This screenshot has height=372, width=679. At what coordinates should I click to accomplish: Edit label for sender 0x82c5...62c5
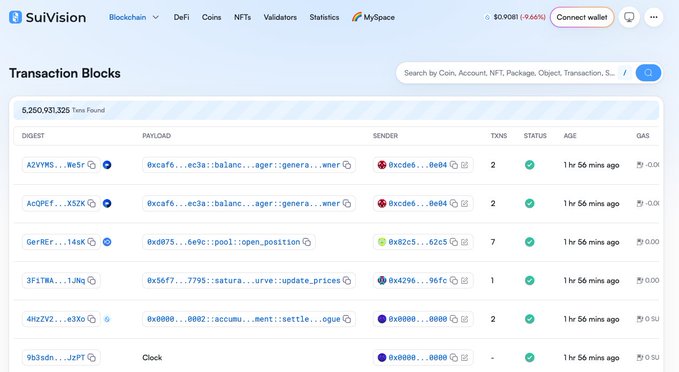click(x=465, y=242)
